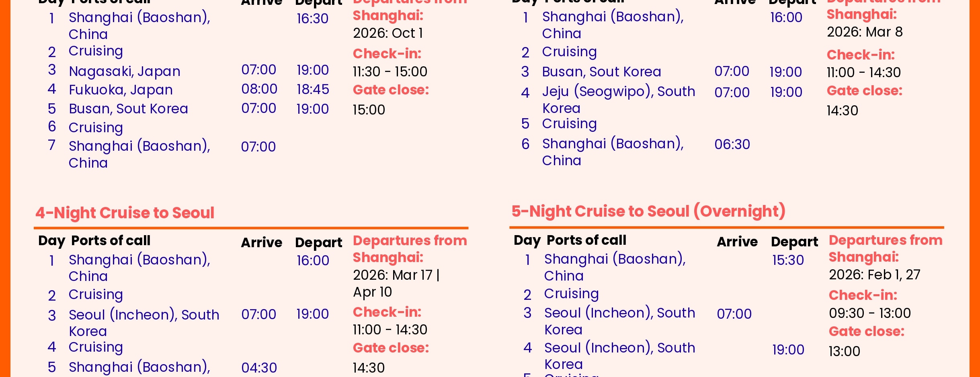
Task: Select the '2026: Mar 17 |' departure date text
Action: point(396,275)
